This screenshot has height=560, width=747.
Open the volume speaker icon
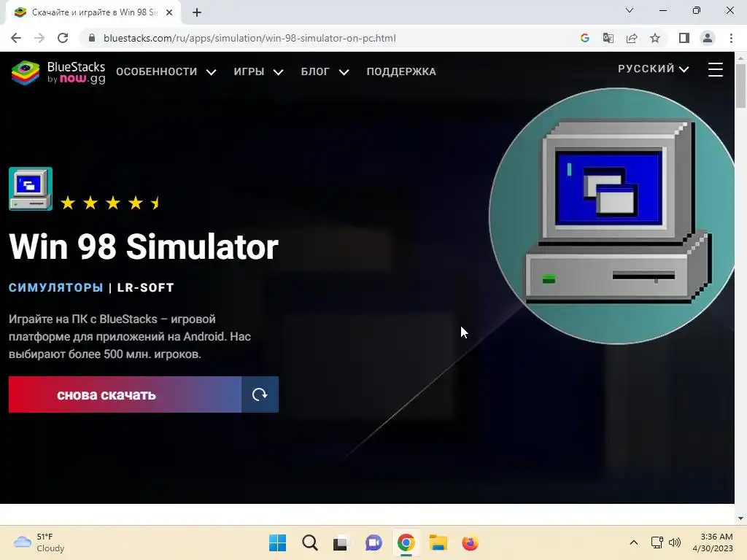coord(675,542)
